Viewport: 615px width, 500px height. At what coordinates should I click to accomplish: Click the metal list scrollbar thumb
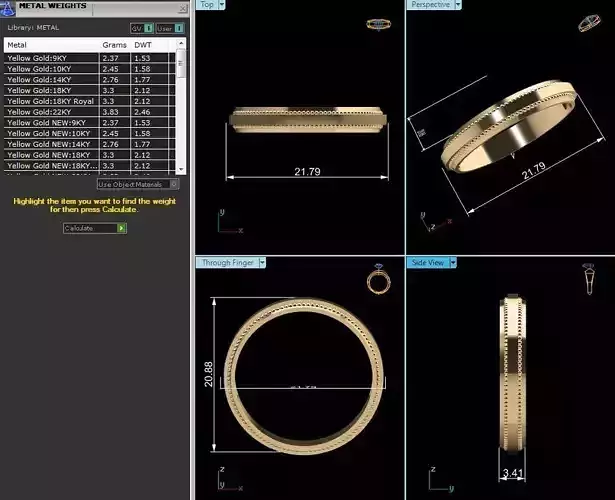tap(181, 64)
